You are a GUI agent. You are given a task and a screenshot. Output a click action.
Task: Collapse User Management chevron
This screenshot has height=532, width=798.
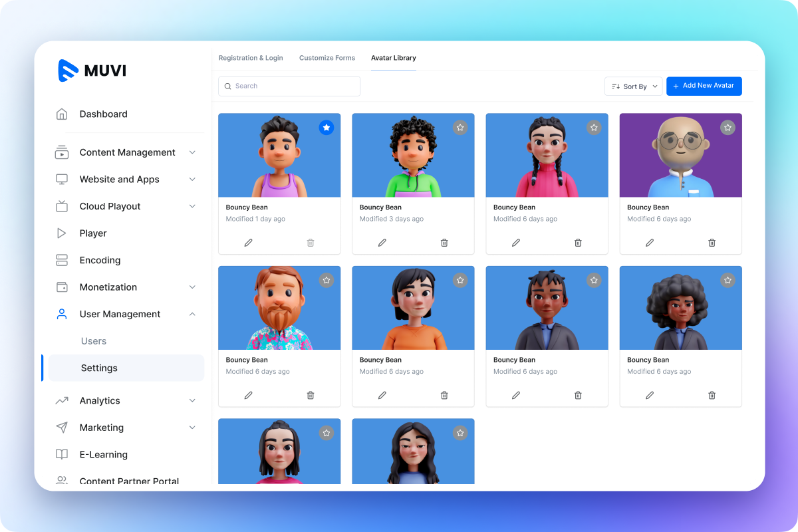(x=192, y=314)
